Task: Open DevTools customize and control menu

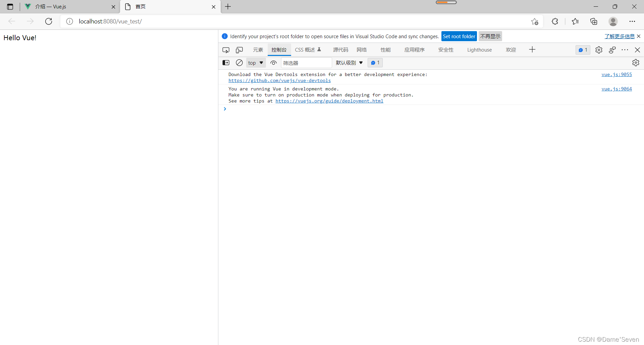Action: pos(625,50)
